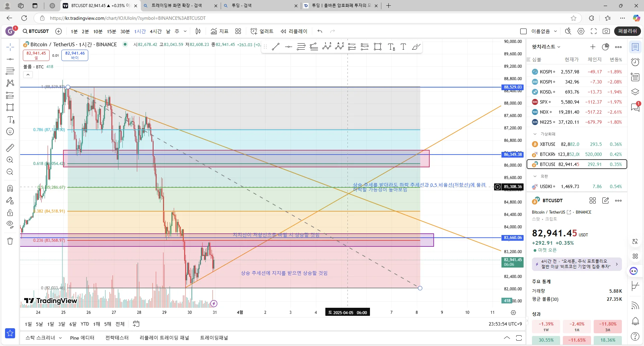Click the 82,941.46 buy (바이) button
The height and width of the screenshot is (346, 644).
(x=75, y=55)
